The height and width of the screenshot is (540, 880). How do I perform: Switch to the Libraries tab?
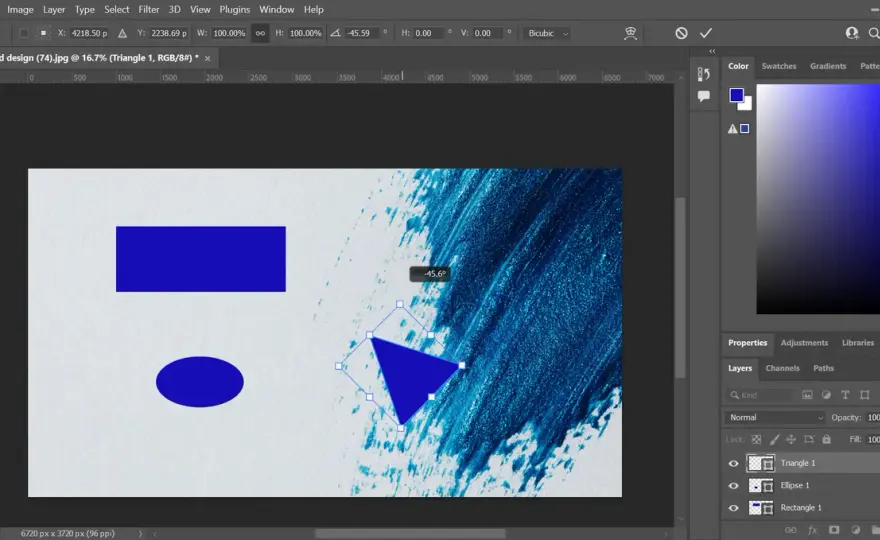pyautogui.click(x=858, y=343)
